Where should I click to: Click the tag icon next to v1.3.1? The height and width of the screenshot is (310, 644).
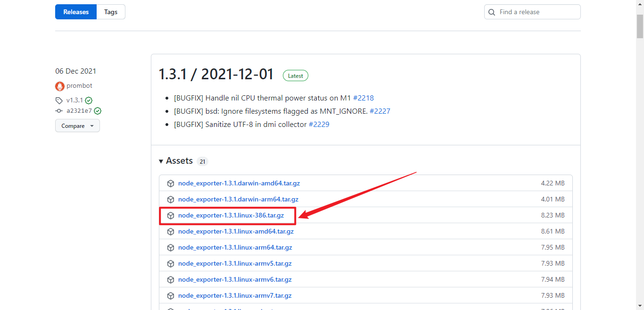pos(59,101)
